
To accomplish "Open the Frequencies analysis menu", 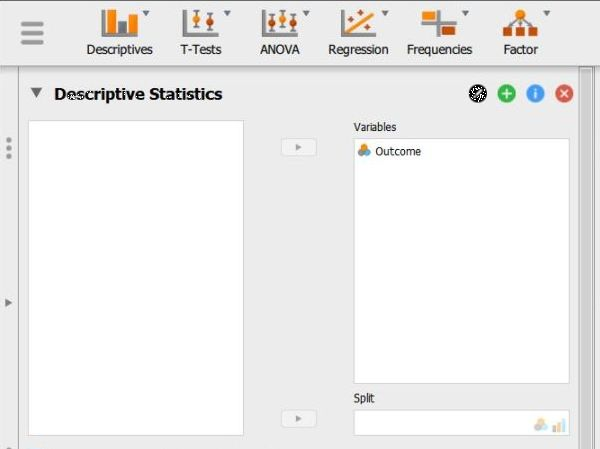I will click(x=439, y=32).
